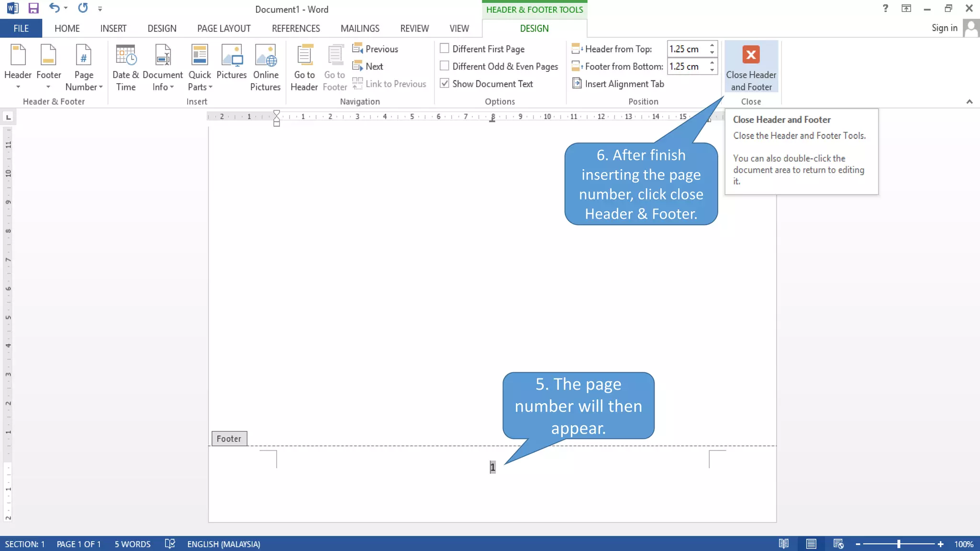Increase the Header from Top value
Screen dimensions: 980x551
(712, 45)
